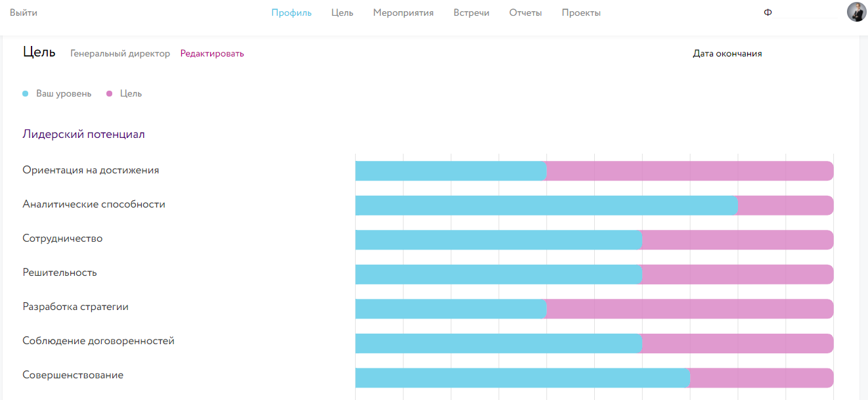Click the Лидерский потенциал section heading

(83, 134)
